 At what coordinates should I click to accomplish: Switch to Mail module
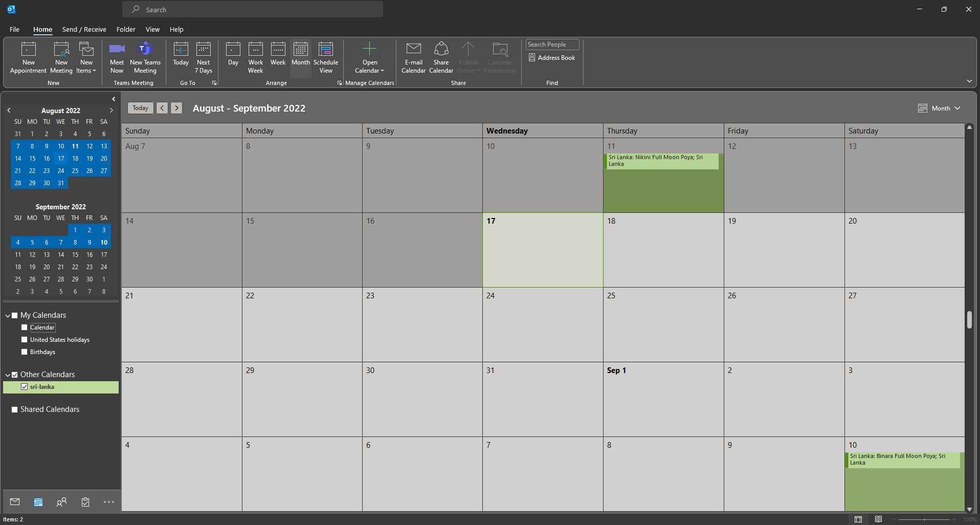click(15, 502)
